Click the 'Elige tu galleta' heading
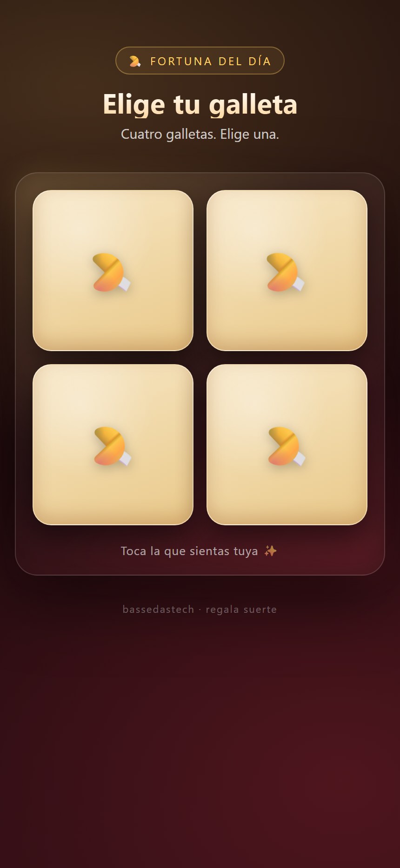 (x=200, y=104)
